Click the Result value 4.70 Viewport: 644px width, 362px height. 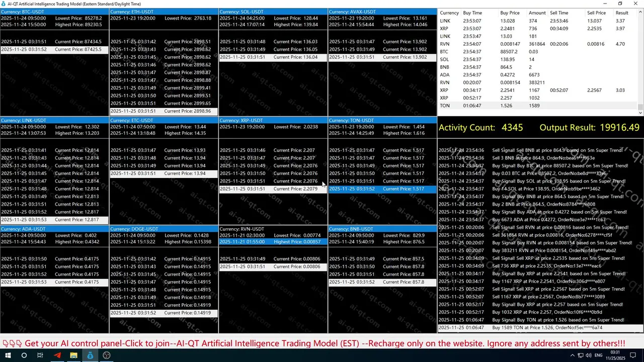620,44
